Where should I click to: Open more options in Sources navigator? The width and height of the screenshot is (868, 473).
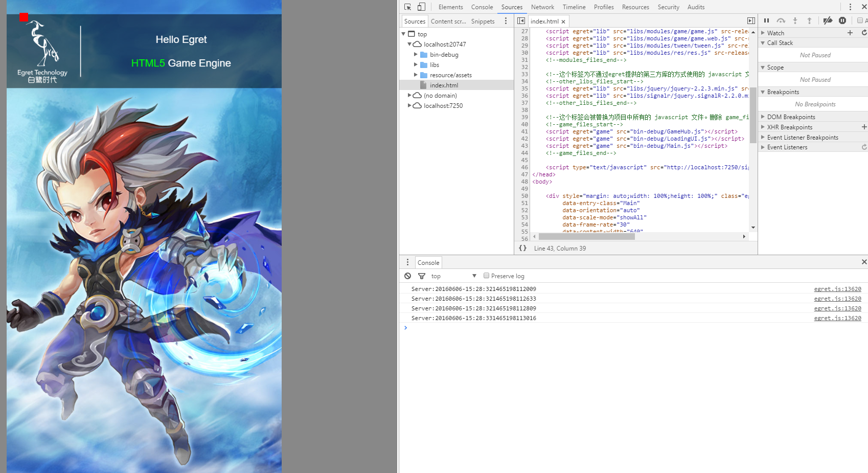[x=506, y=21]
